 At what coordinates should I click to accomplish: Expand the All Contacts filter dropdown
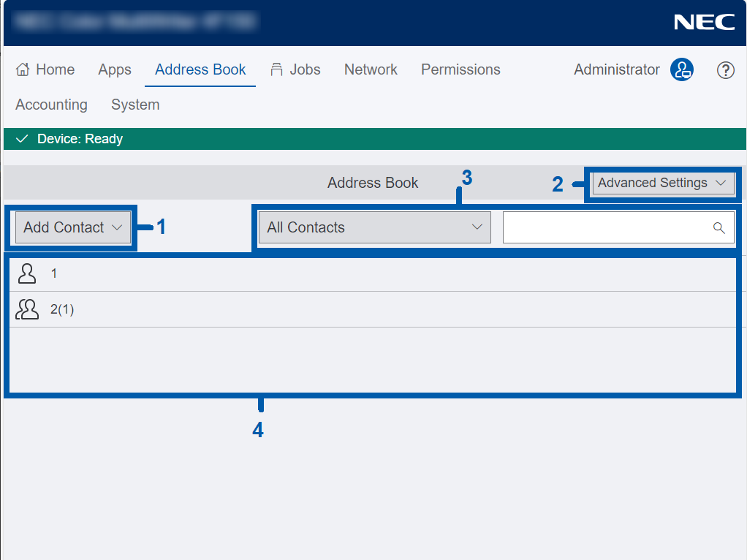pyautogui.click(x=374, y=227)
